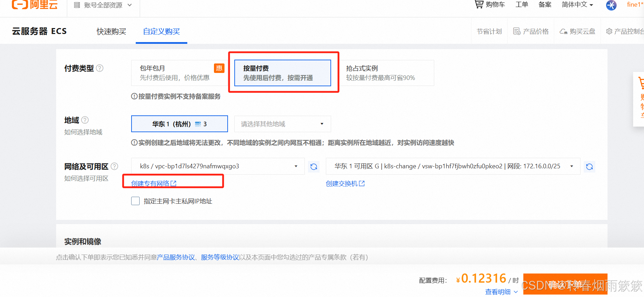Open the shopping cart

click(x=490, y=5)
